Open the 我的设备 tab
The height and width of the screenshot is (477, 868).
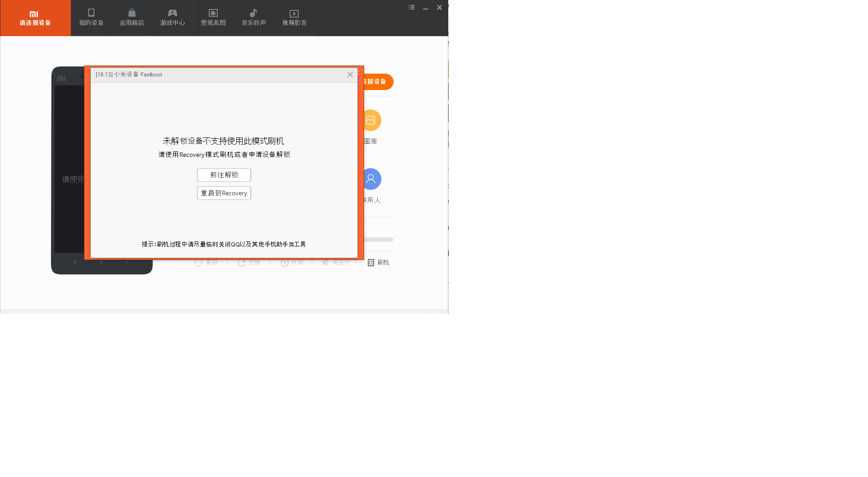[x=91, y=18]
